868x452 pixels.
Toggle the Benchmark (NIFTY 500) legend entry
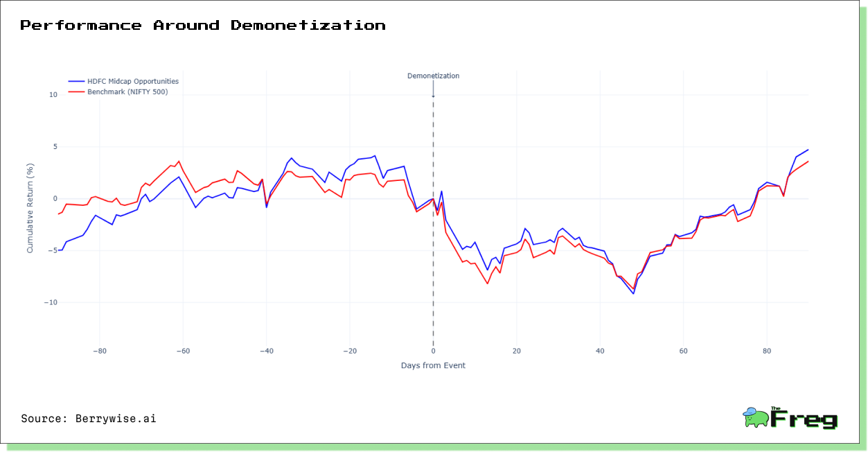point(118,92)
